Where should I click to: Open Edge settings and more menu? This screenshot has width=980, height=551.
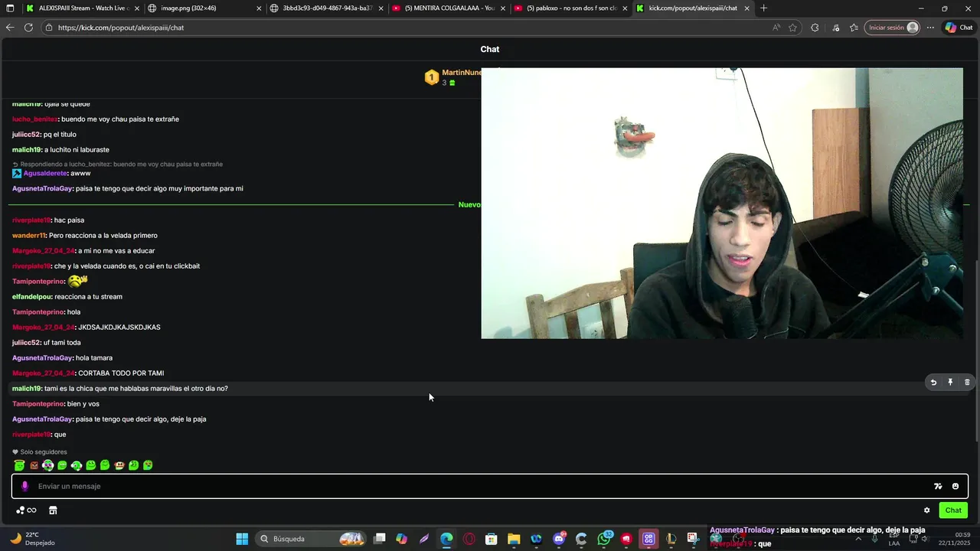click(x=930, y=28)
